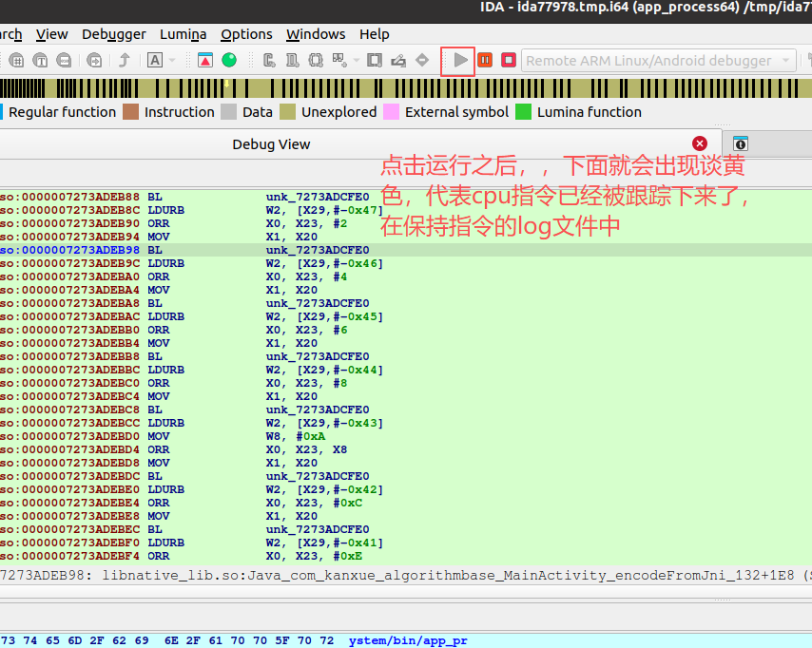Click the hex dump text ystem/bin/app_pr

pyautogui.click(x=408, y=640)
